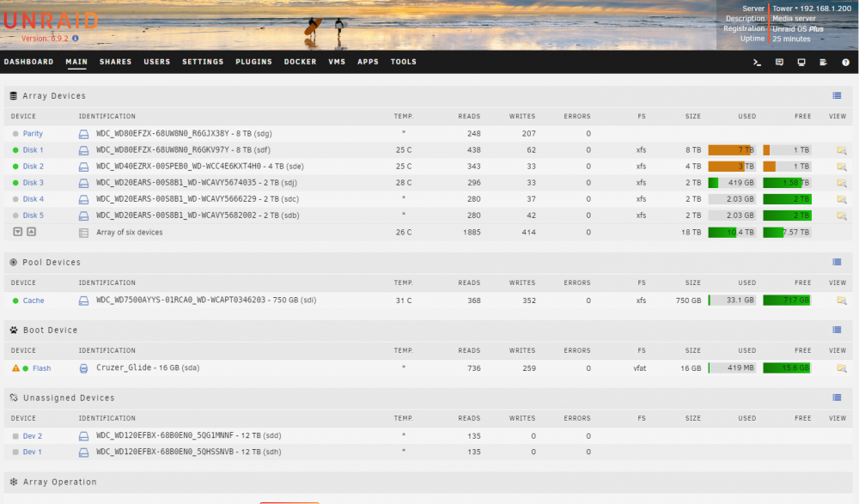Switch to the Shares tab

tap(116, 62)
